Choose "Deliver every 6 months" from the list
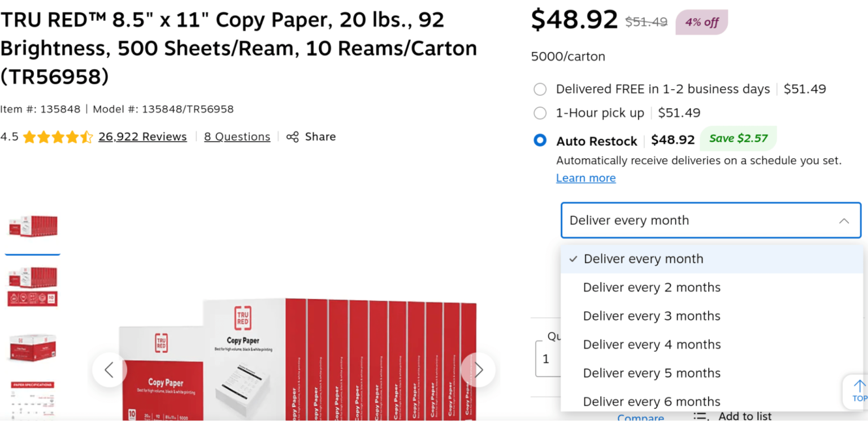 click(x=651, y=401)
